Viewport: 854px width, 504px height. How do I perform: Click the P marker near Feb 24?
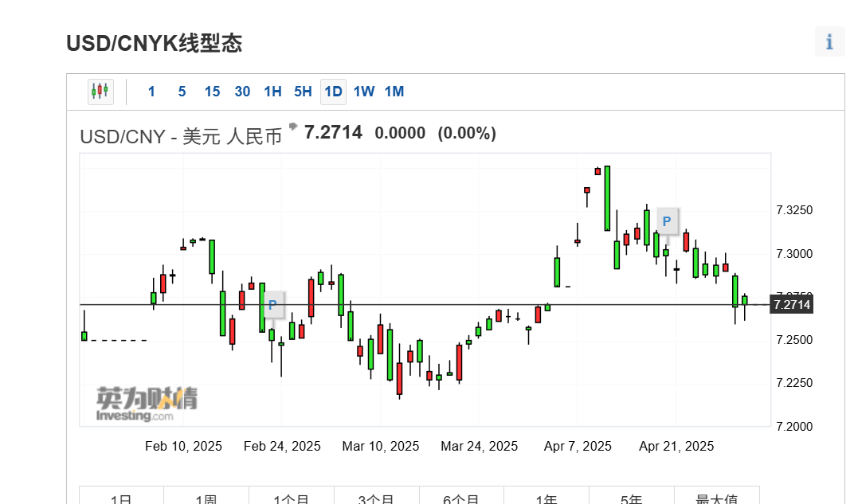[x=272, y=305]
